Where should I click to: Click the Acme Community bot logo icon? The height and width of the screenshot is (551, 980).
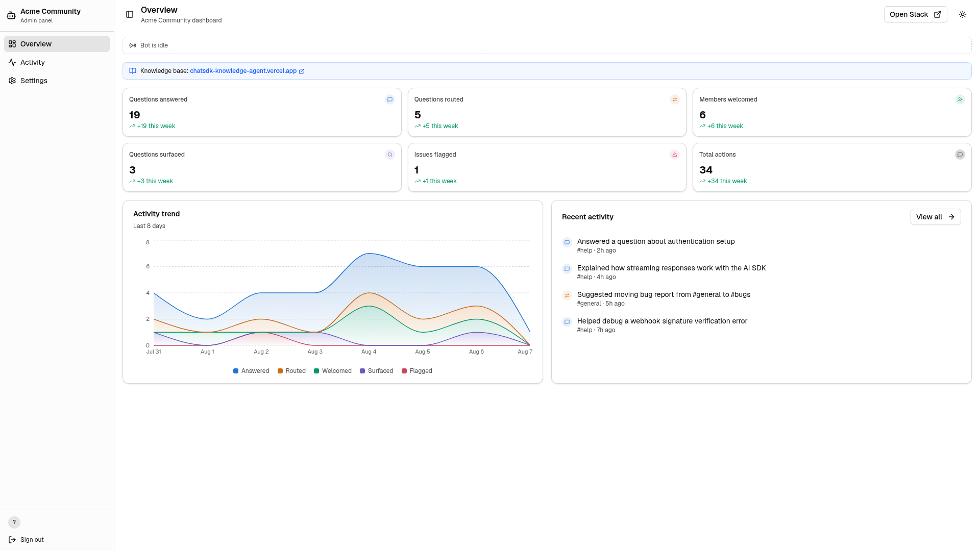point(11,15)
